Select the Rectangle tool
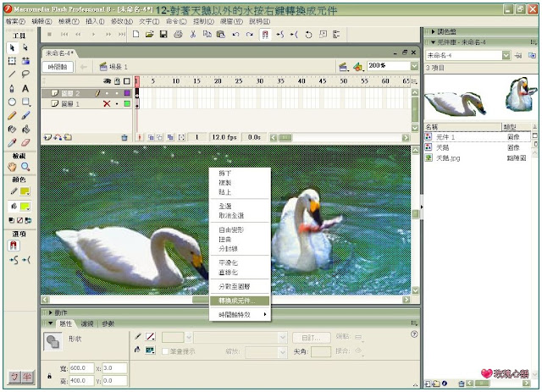542x392 pixels. [x=25, y=102]
